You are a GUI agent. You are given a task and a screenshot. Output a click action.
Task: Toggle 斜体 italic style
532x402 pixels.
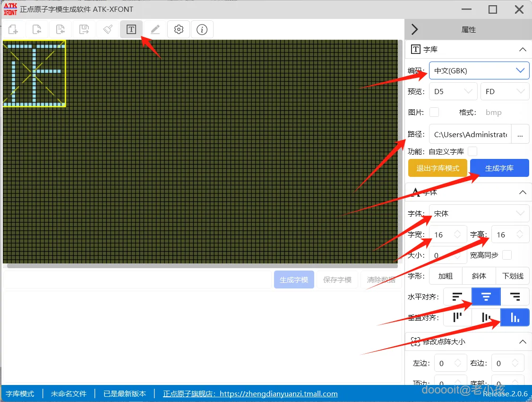tap(479, 276)
